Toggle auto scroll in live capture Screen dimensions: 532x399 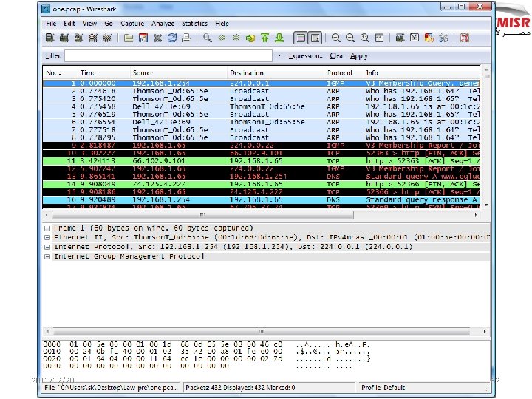pyautogui.click(x=315, y=38)
